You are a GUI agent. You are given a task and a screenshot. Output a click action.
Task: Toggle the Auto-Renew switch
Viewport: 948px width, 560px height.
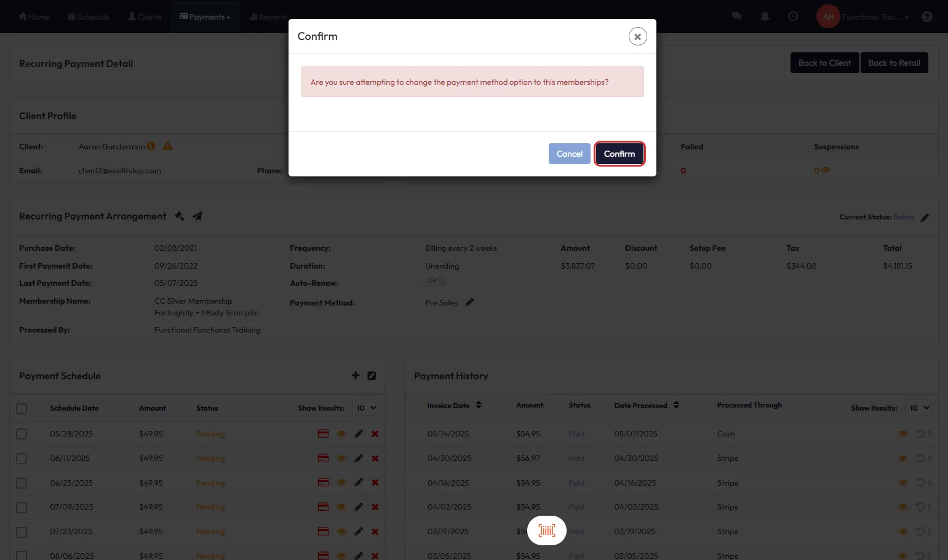pos(436,282)
